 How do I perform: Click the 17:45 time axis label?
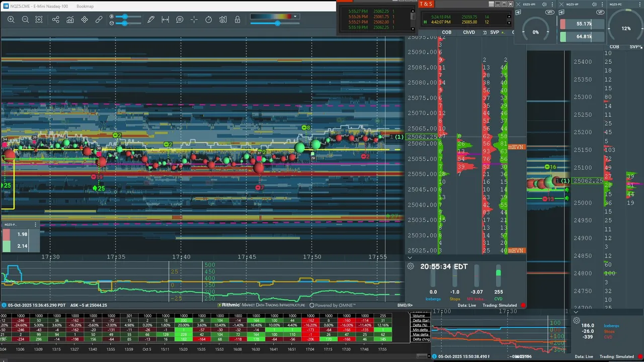click(x=247, y=257)
